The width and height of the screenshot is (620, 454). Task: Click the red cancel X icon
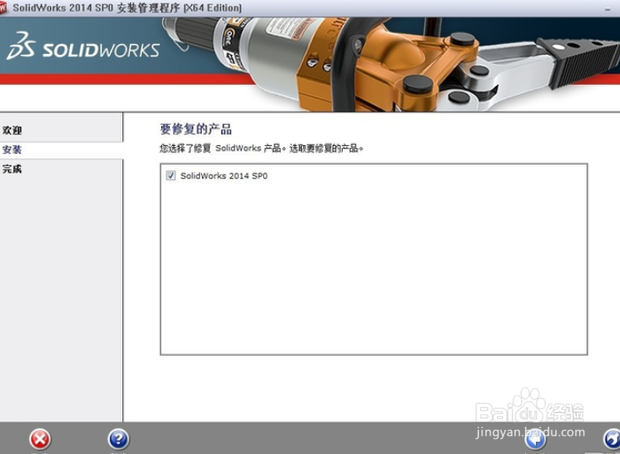(x=40, y=439)
